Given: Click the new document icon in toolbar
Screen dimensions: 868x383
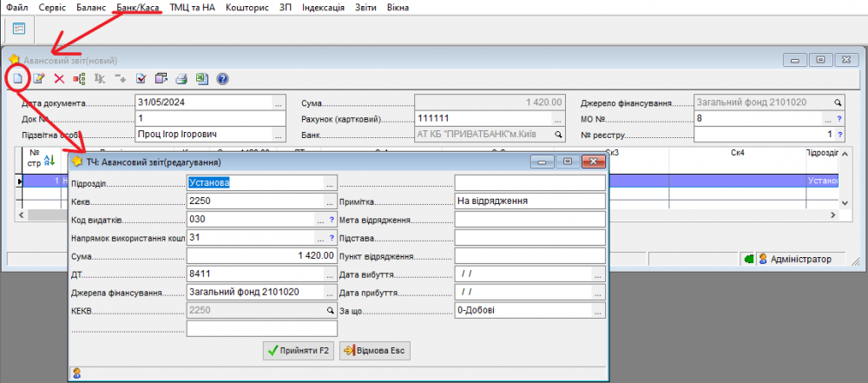Looking at the screenshot, I should tap(16, 79).
